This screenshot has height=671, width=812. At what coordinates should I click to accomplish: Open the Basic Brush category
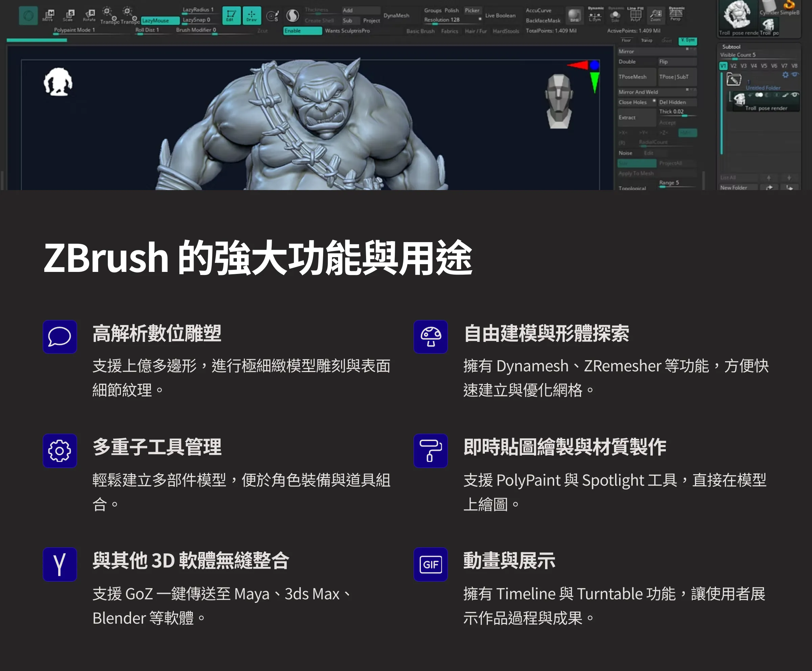pos(420,31)
